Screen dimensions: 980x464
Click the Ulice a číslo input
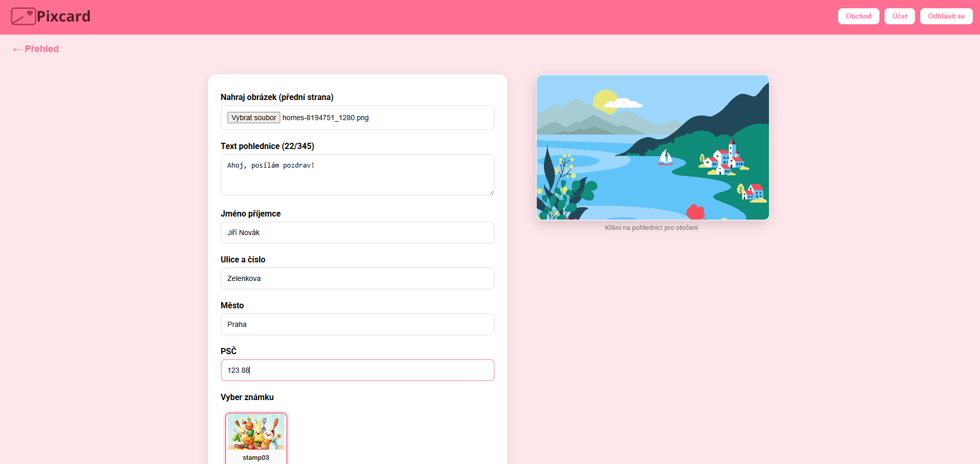[x=357, y=278]
